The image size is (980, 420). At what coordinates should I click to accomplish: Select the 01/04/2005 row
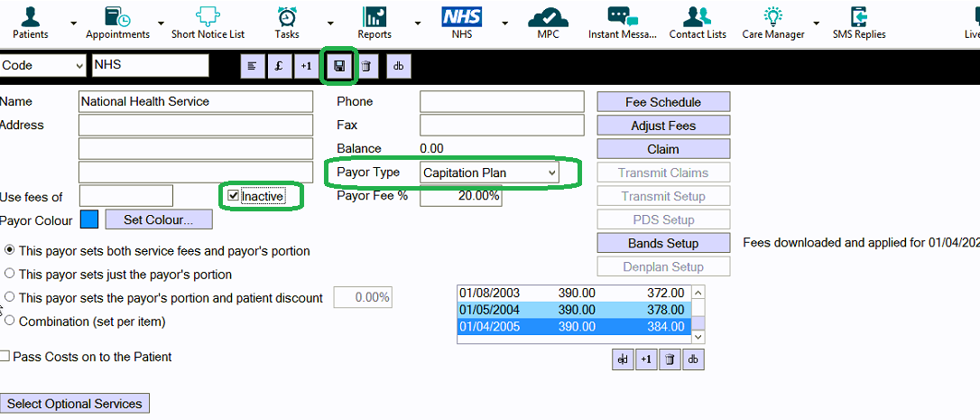[x=575, y=326]
